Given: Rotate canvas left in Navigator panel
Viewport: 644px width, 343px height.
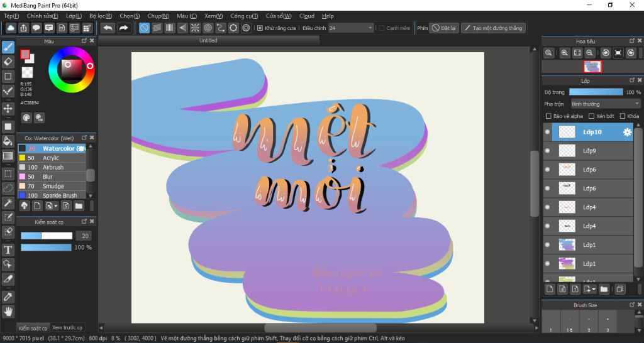Looking at the screenshot, I should click(606, 53).
